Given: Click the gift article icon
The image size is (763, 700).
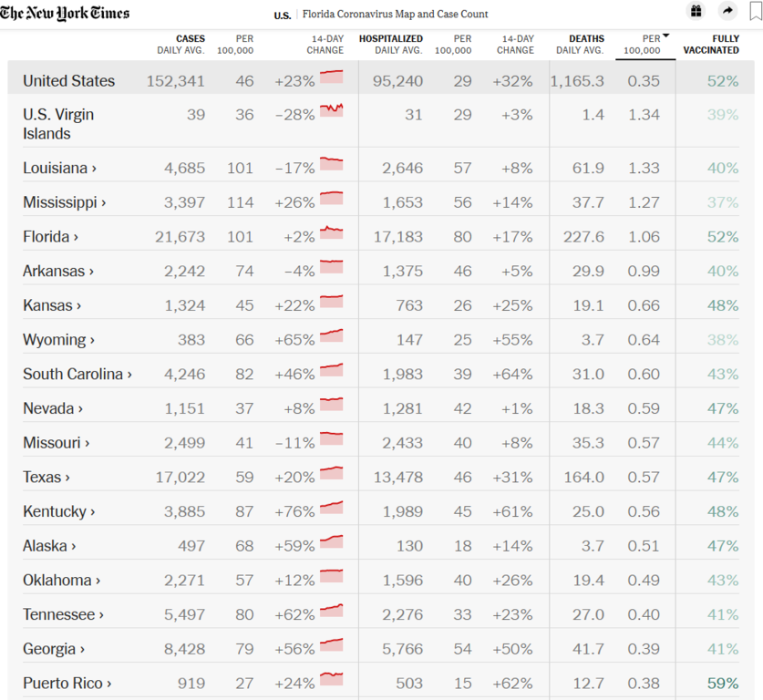Looking at the screenshot, I should coord(696,11).
